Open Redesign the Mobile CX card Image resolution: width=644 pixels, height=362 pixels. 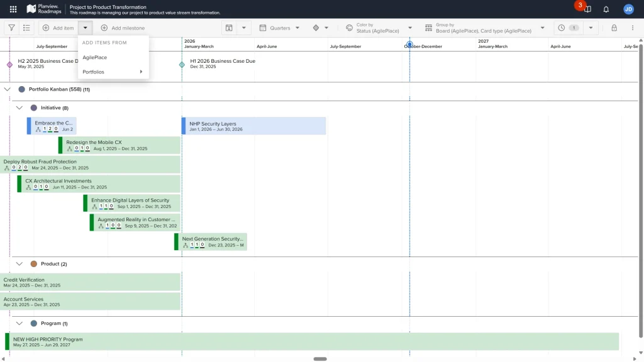119,145
